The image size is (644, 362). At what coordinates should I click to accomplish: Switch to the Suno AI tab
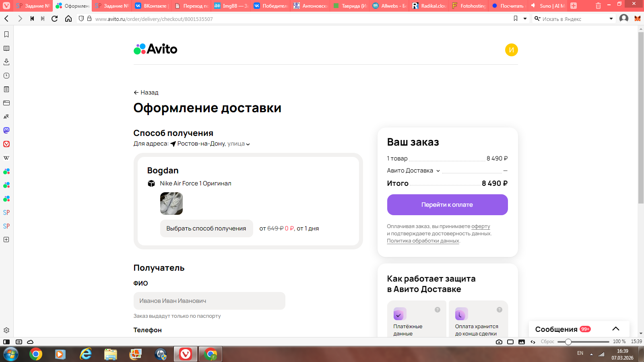548,6
